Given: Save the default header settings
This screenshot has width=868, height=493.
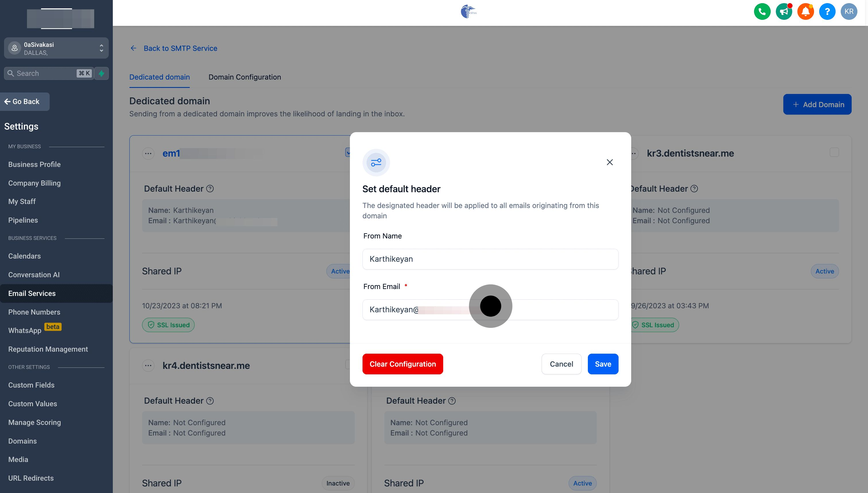Looking at the screenshot, I should 603,364.
